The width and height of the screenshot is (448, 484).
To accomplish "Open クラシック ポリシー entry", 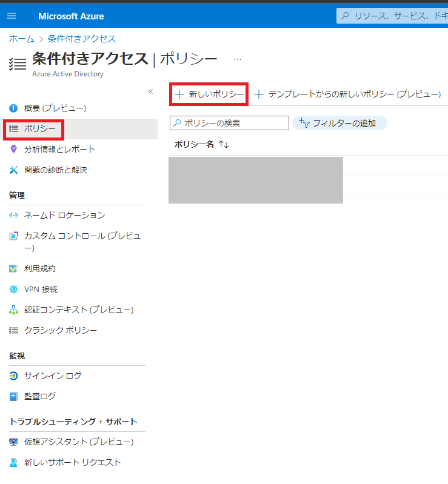I will pos(61,330).
